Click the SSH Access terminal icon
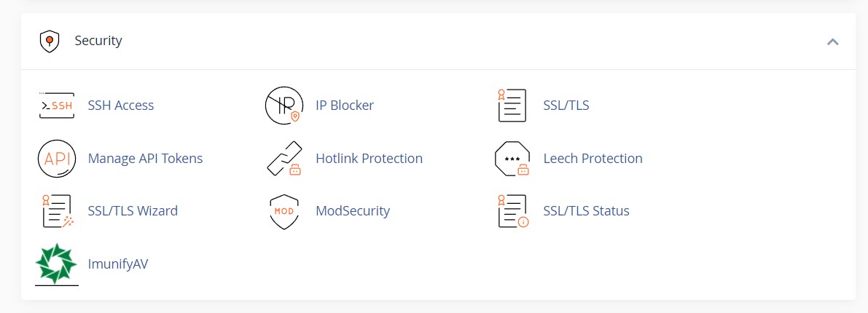 click(x=56, y=106)
